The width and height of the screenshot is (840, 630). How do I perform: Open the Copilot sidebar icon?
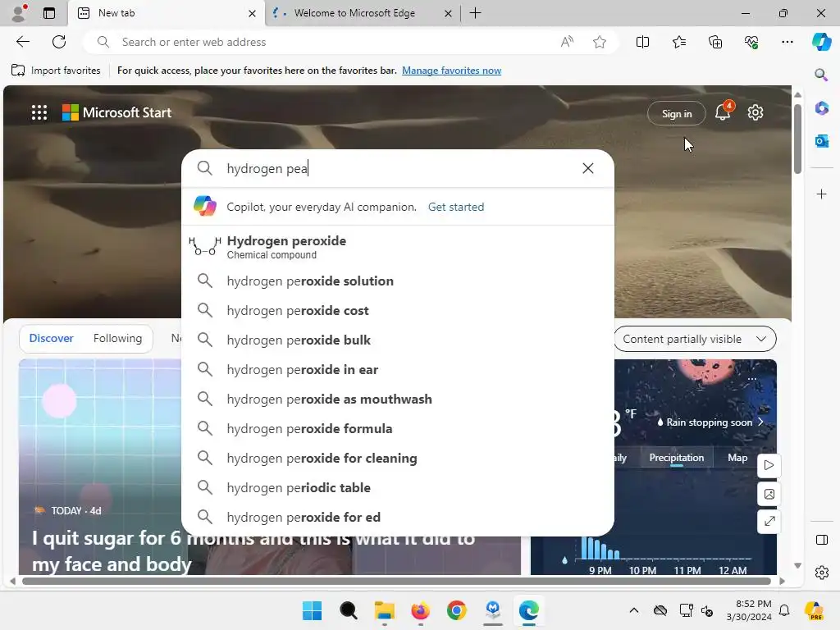tap(821, 42)
